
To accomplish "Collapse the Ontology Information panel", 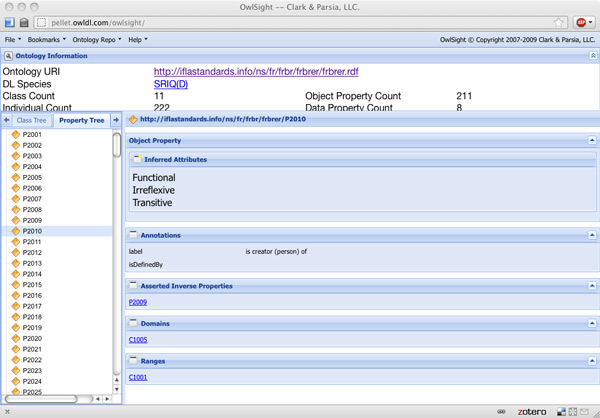I will tap(593, 56).
